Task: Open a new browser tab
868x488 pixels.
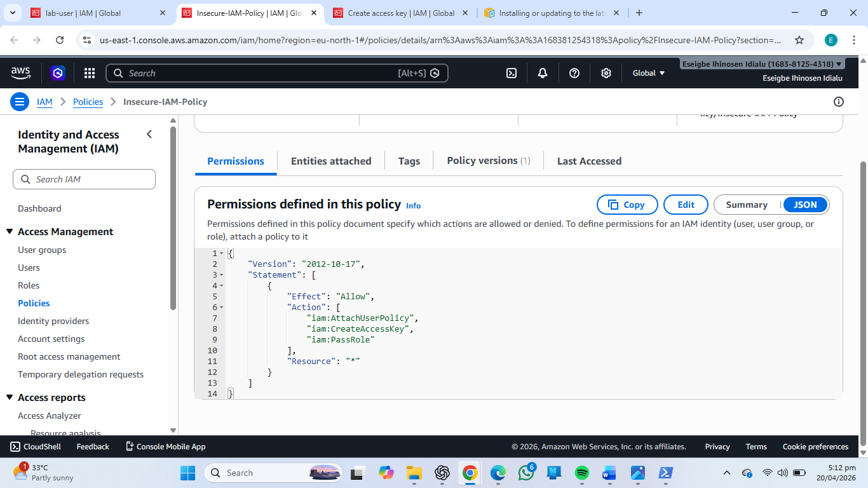Action: pyautogui.click(x=639, y=13)
